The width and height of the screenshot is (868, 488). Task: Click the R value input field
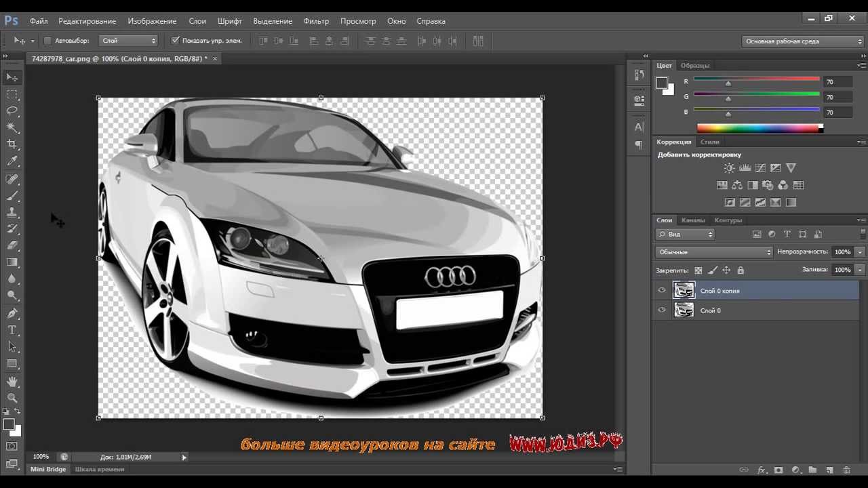(x=837, y=82)
